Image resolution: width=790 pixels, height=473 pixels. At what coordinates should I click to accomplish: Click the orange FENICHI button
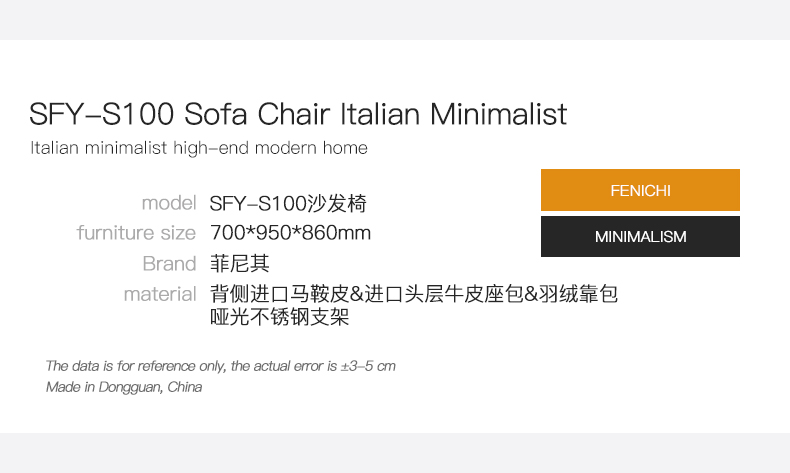(640, 190)
